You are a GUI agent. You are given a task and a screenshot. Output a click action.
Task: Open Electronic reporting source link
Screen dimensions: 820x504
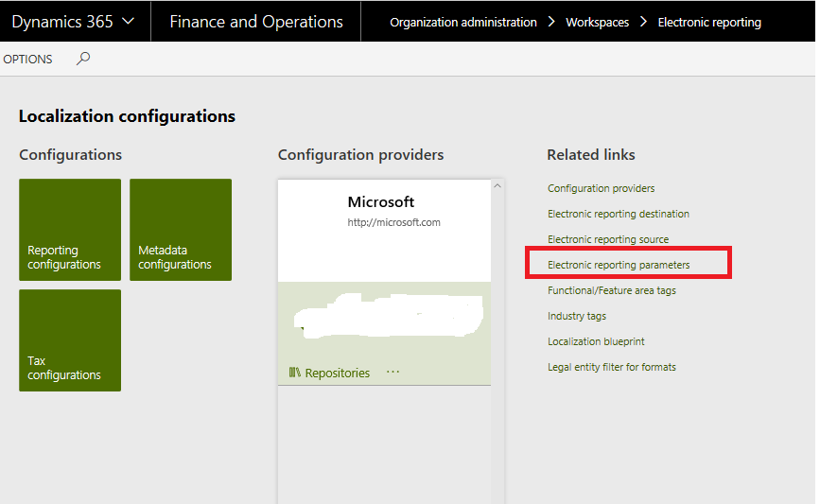pos(607,239)
